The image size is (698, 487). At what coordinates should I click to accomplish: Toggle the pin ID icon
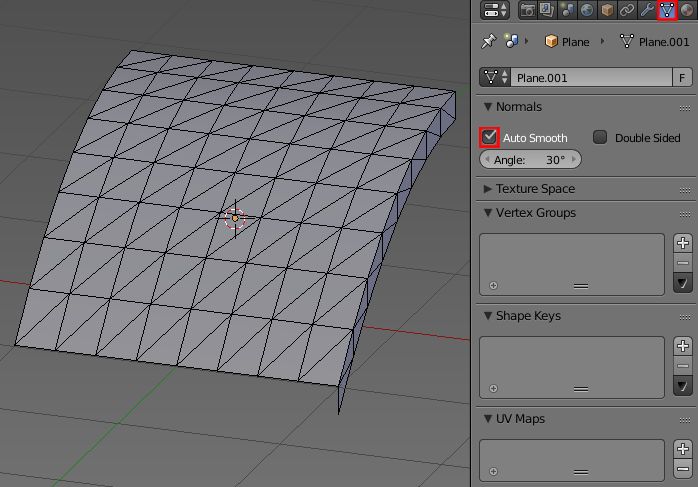click(488, 41)
